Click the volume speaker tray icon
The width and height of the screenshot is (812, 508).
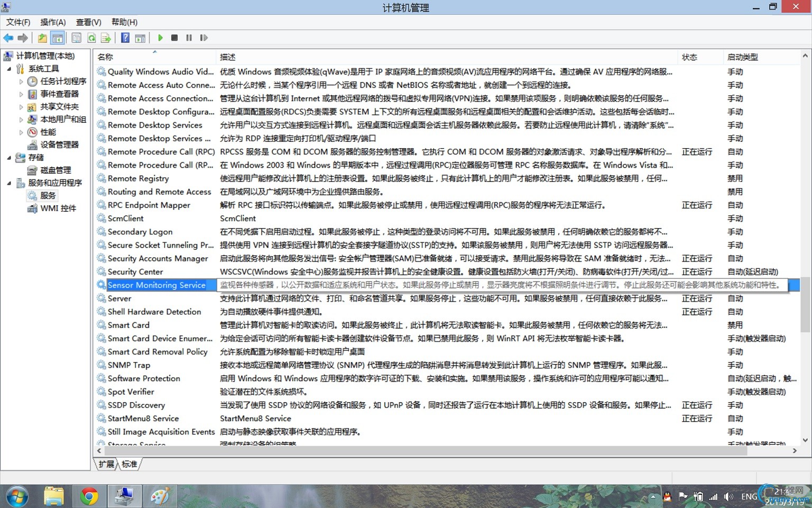[x=728, y=497]
